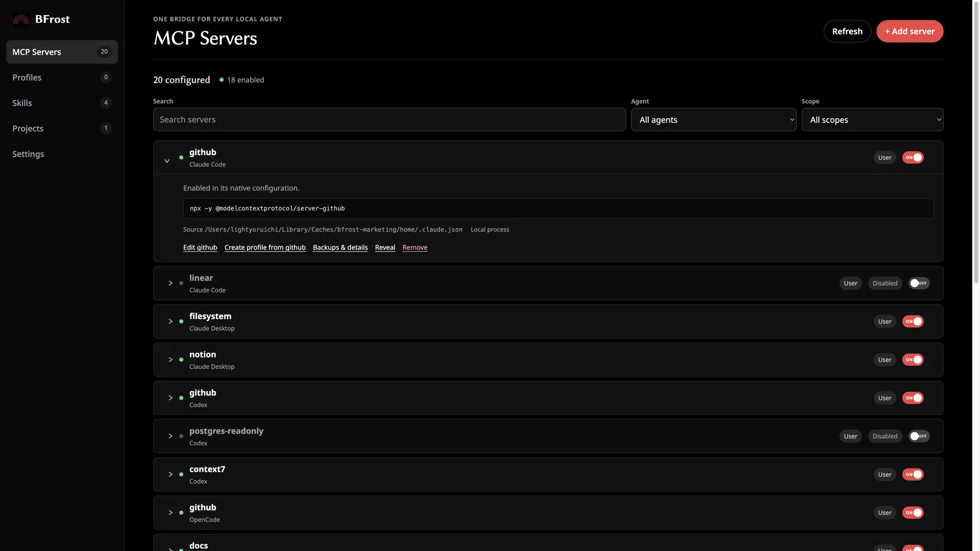Enable the linear server toggle
980x551 pixels.
919,283
